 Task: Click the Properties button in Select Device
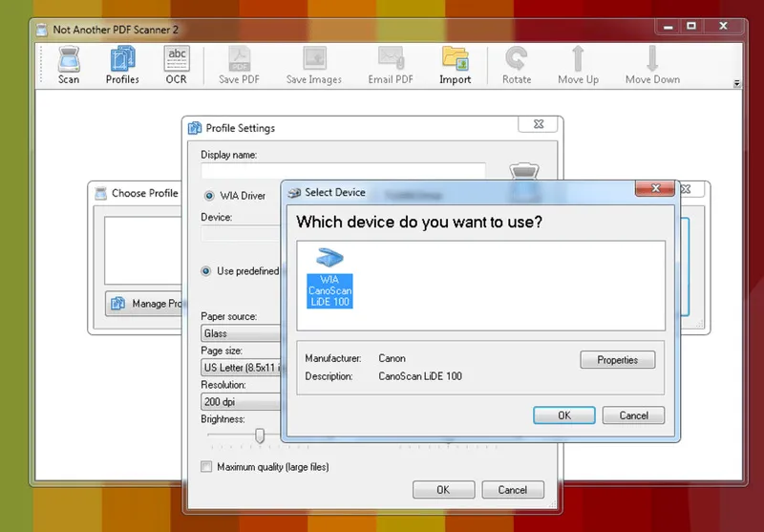617,360
